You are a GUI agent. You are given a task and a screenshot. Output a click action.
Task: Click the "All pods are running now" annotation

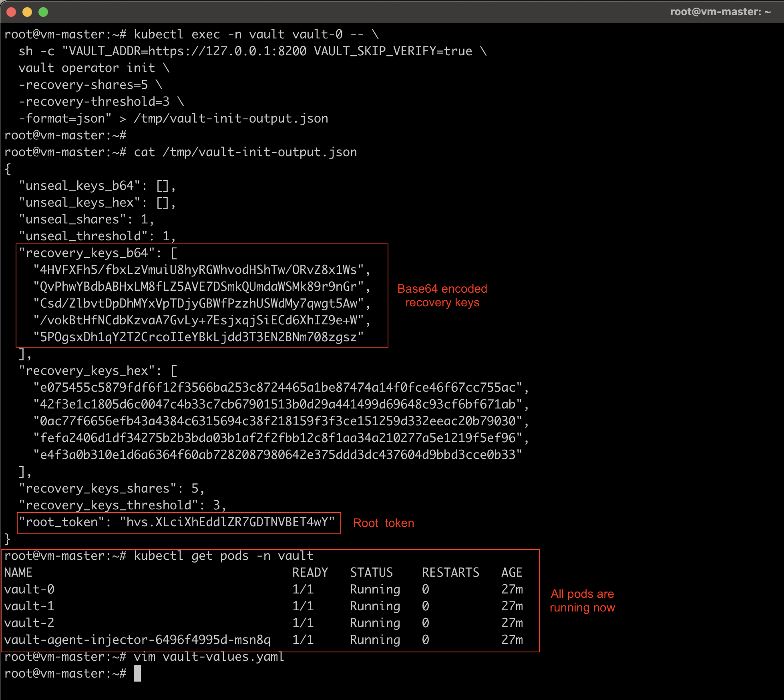(x=582, y=601)
